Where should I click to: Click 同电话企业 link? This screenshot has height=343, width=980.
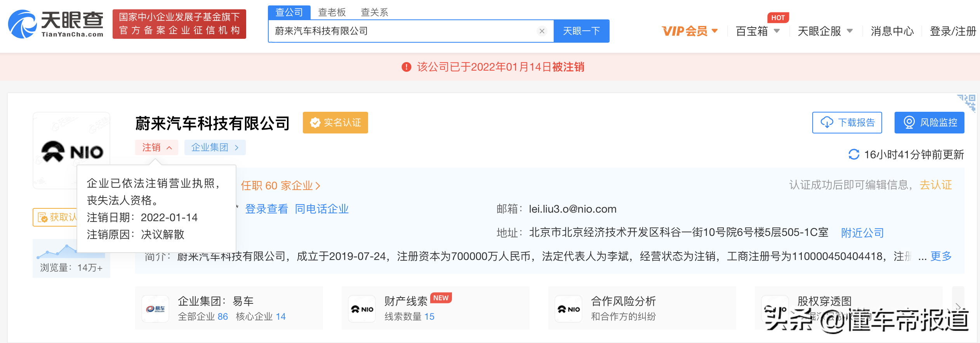tap(321, 209)
